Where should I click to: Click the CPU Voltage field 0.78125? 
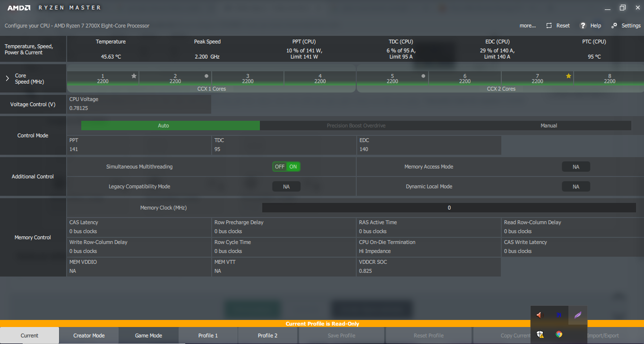pyautogui.click(x=139, y=104)
